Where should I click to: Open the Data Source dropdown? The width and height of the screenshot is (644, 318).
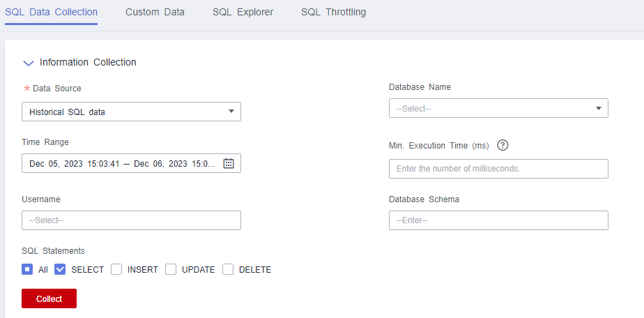click(131, 112)
